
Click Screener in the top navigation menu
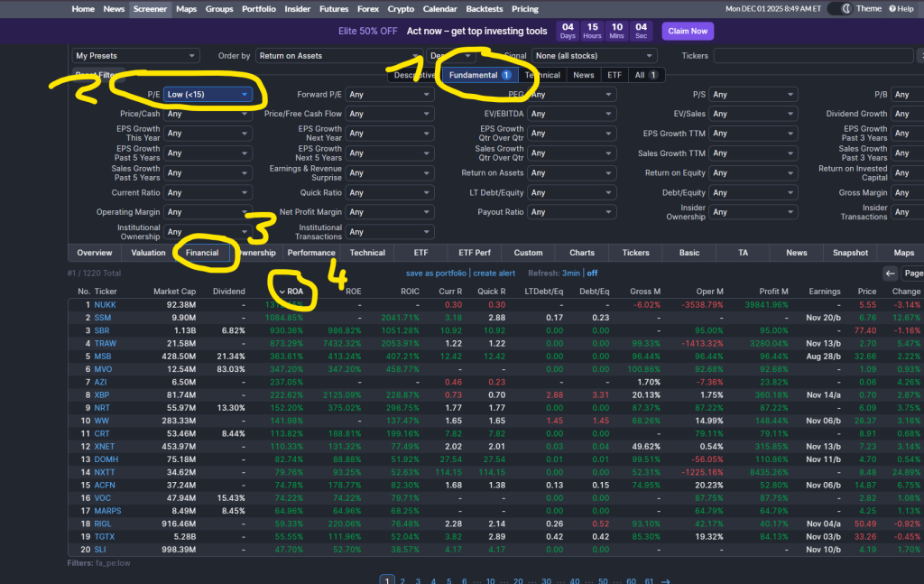[150, 8]
